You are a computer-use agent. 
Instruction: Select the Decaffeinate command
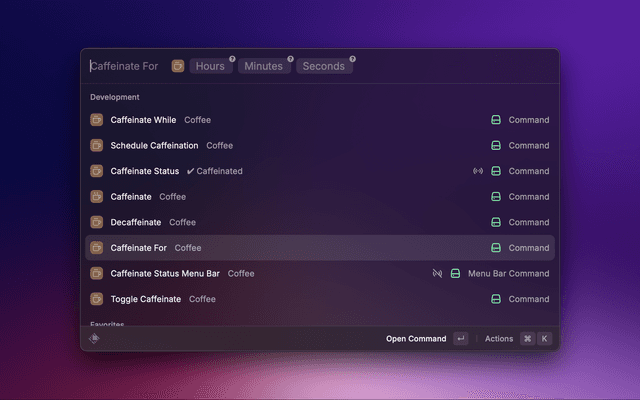(x=138, y=222)
